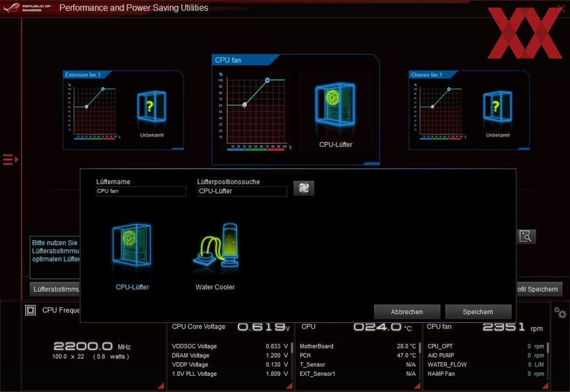Click the fan speed list scrollbar

(x=548, y=348)
